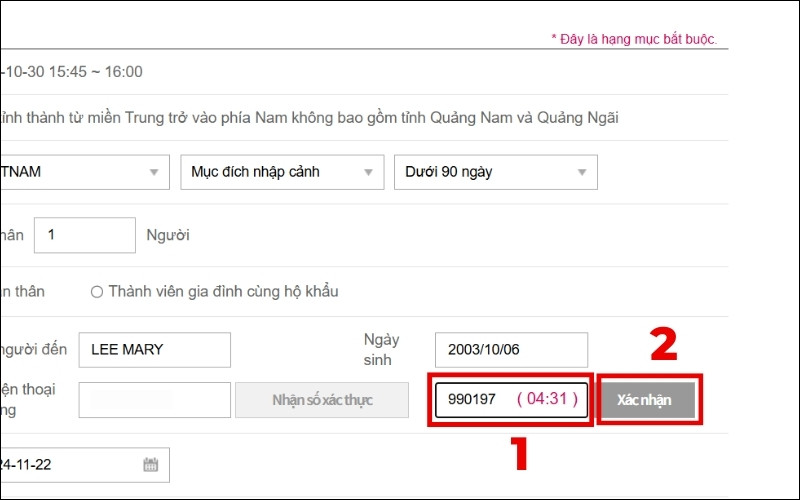Click the 'Ngày sinh' label
Viewport: 800px width, 500px height.
381,349
